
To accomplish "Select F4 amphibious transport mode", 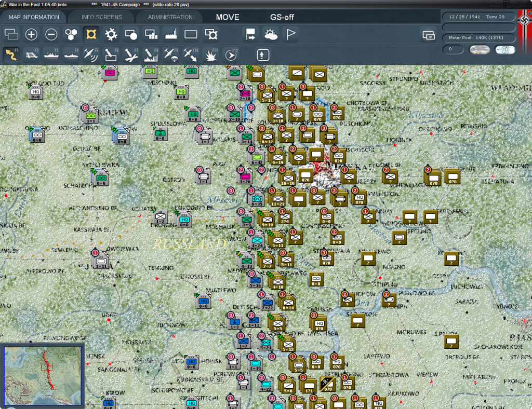I will coord(71,54).
